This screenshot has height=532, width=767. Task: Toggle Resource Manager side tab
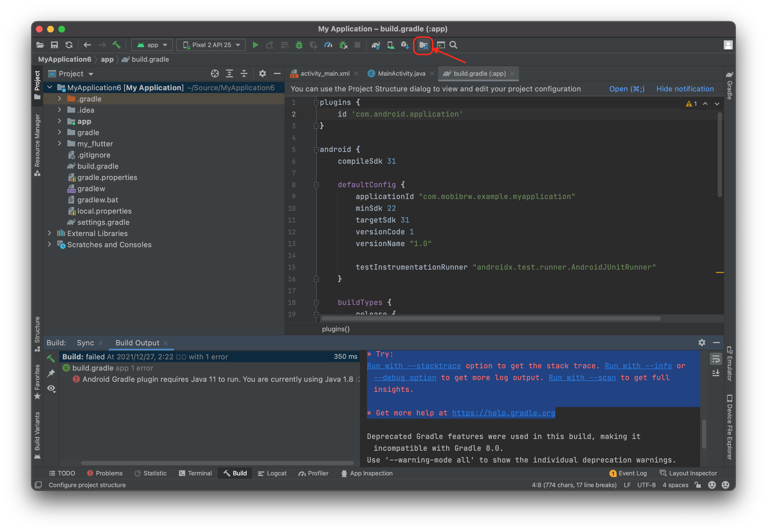pyautogui.click(x=37, y=145)
